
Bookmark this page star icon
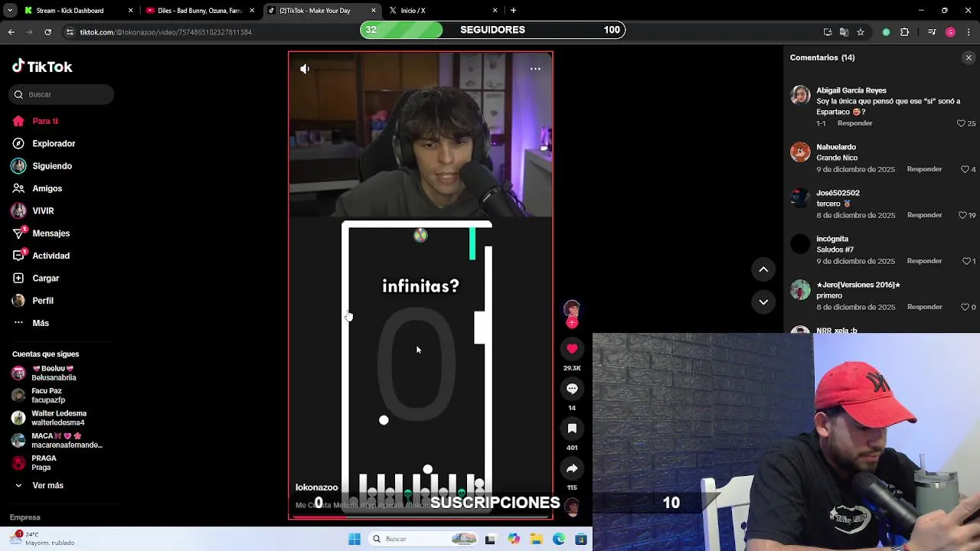pyautogui.click(x=861, y=32)
